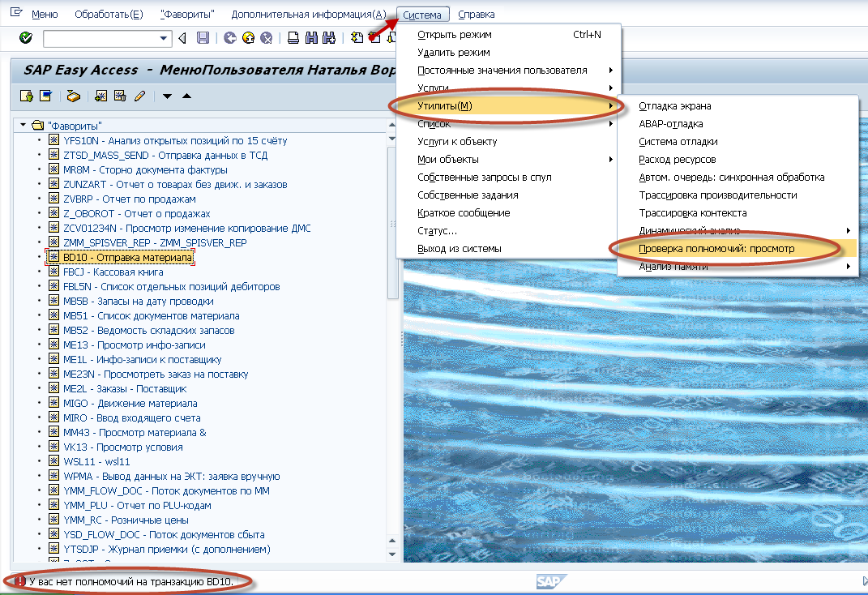This screenshot has width=868, height=595.
Task: Select "Утилиты(M)" menu entry
Action: pos(509,105)
